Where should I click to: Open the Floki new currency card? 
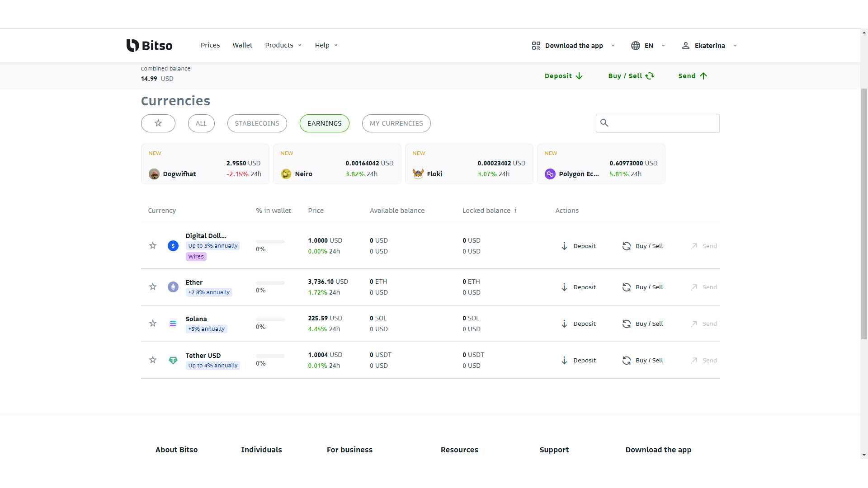469,164
